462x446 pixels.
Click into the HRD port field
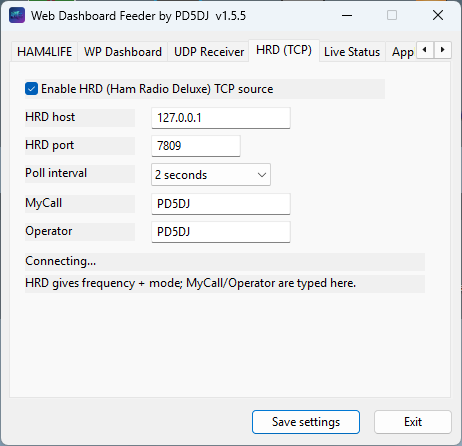(x=196, y=146)
